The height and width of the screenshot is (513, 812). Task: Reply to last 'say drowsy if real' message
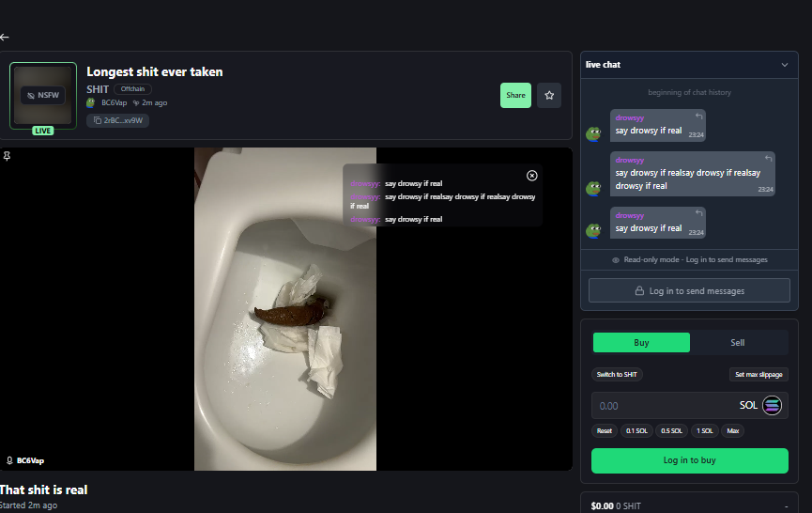698,213
